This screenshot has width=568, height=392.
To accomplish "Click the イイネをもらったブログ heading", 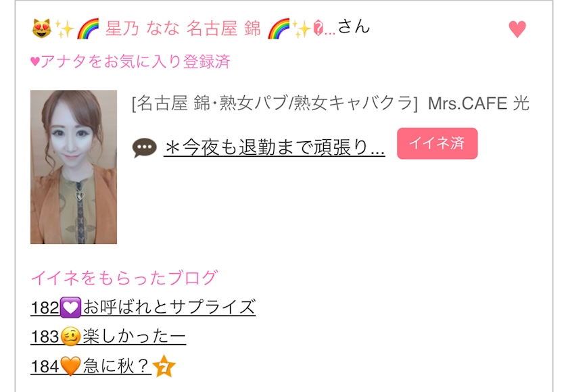I will (124, 278).
